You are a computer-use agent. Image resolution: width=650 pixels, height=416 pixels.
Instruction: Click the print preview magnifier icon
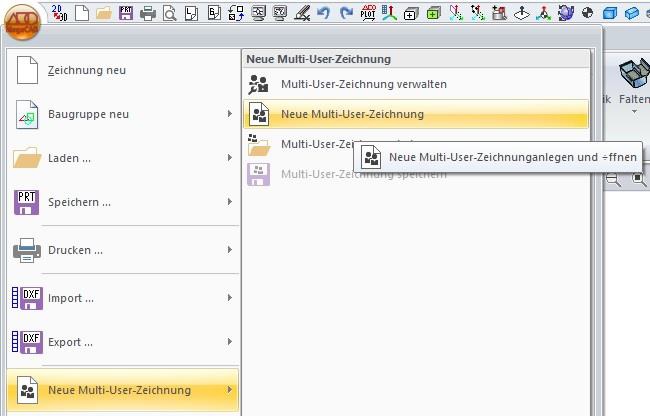[x=169, y=13]
